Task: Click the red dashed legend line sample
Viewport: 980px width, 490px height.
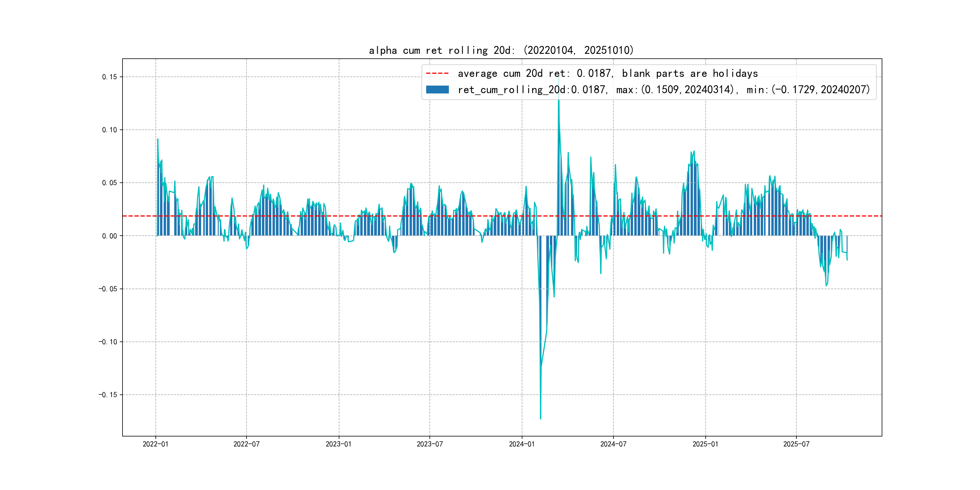Action: 437,73
